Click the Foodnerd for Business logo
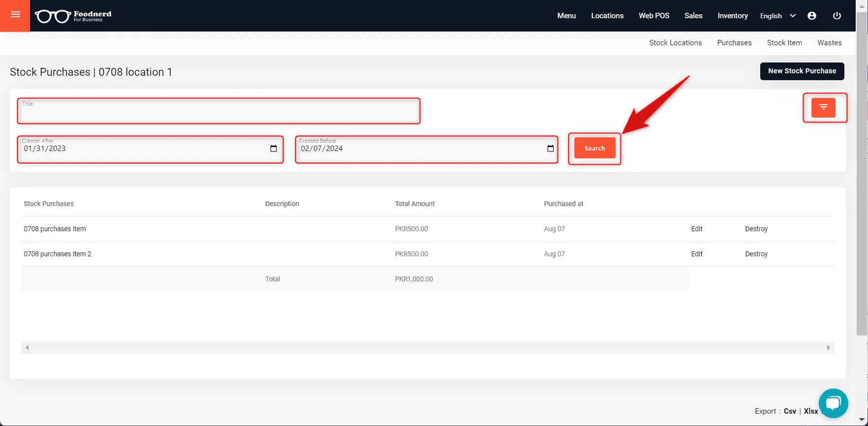 click(x=73, y=16)
